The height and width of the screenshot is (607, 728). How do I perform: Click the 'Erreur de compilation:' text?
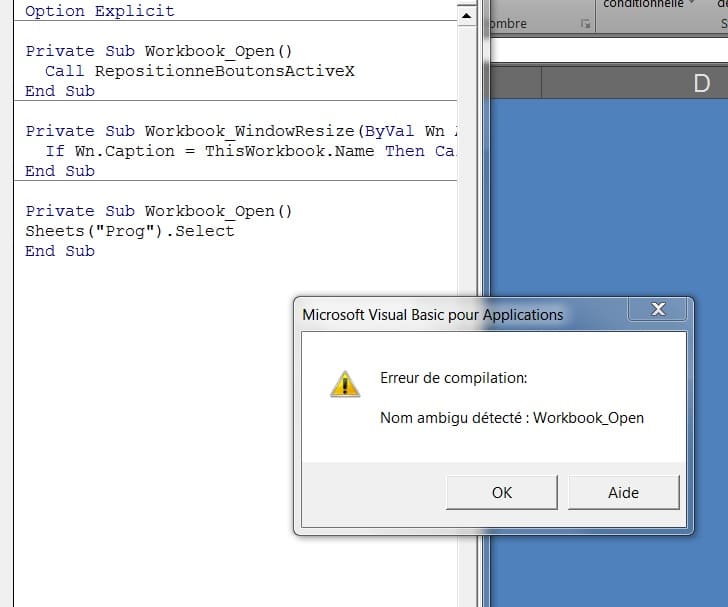[x=454, y=378]
